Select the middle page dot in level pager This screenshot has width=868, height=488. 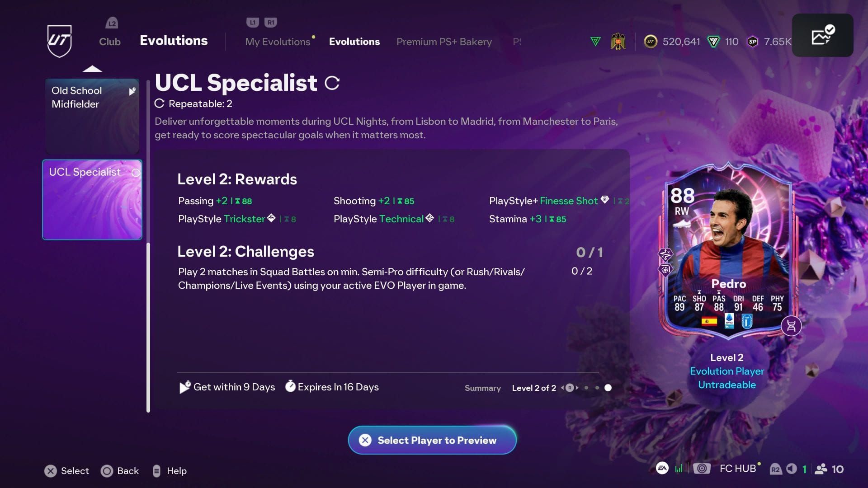[x=597, y=388]
